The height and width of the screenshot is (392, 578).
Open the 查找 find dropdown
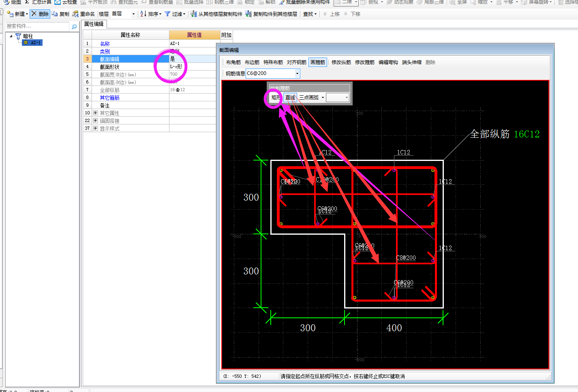click(310, 14)
